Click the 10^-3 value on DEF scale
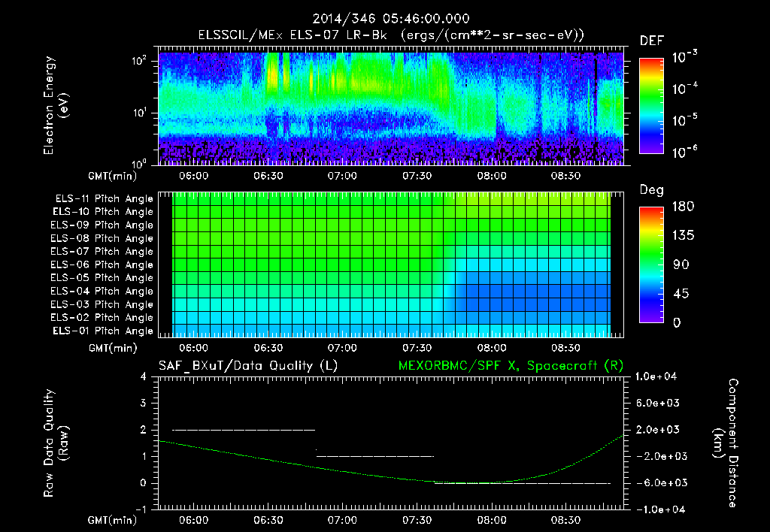Viewport: 770px width, 532px height. 685,57
